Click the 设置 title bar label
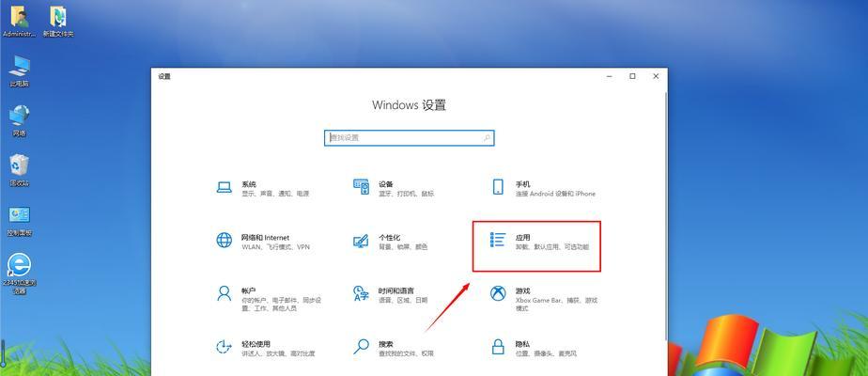The width and height of the screenshot is (868, 376). (164, 76)
